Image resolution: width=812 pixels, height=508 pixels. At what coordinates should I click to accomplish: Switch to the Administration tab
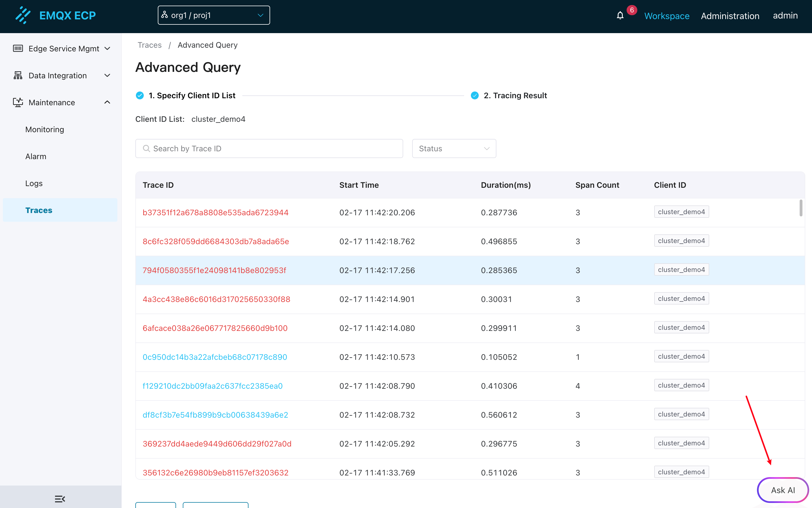[x=730, y=16]
